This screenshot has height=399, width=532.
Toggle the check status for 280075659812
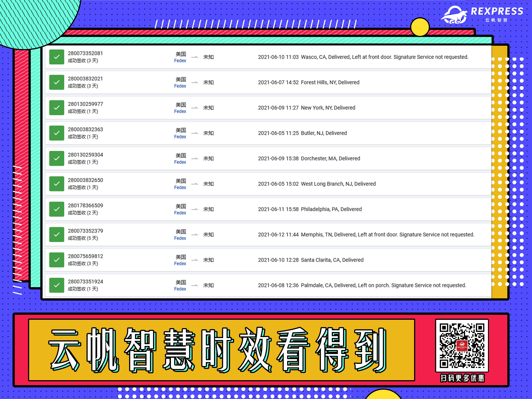point(57,260)
